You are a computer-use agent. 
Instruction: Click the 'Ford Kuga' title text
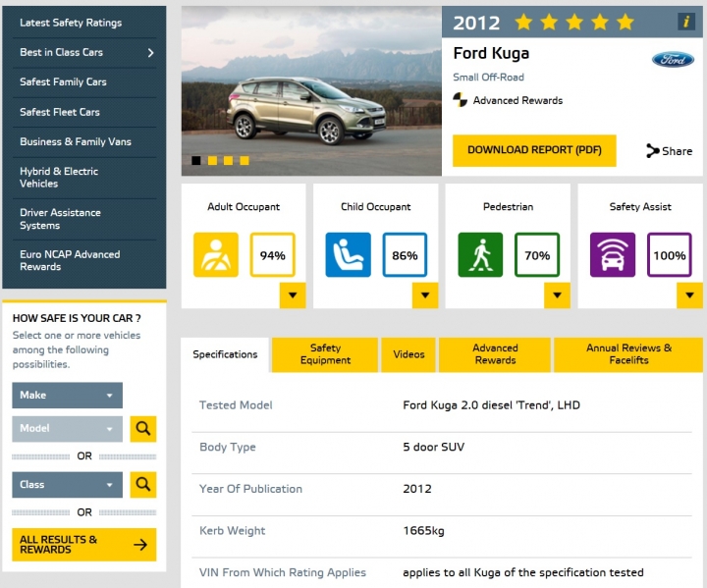click(x=491, y=53)
